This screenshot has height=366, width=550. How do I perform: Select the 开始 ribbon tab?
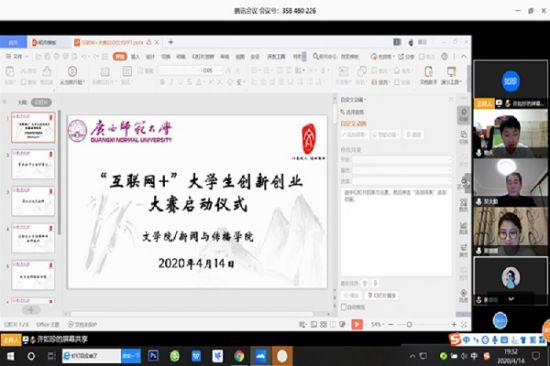(x=120, y=56)
